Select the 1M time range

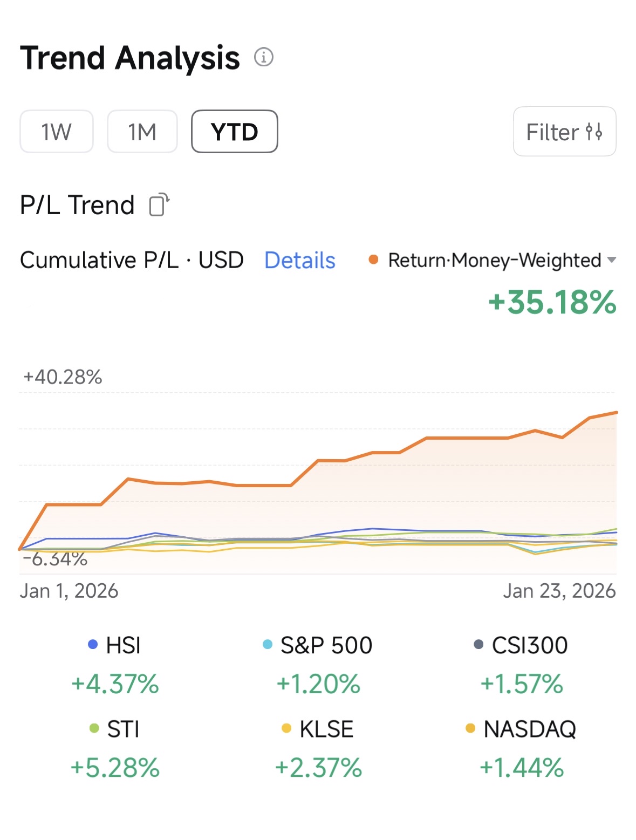142,132
